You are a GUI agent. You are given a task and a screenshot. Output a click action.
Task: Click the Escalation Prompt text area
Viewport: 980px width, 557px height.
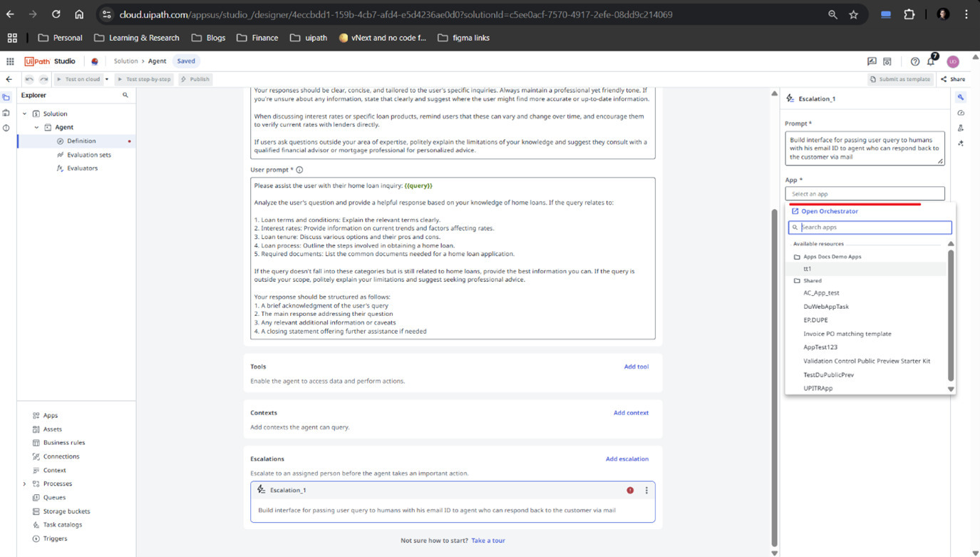point(865,148)
